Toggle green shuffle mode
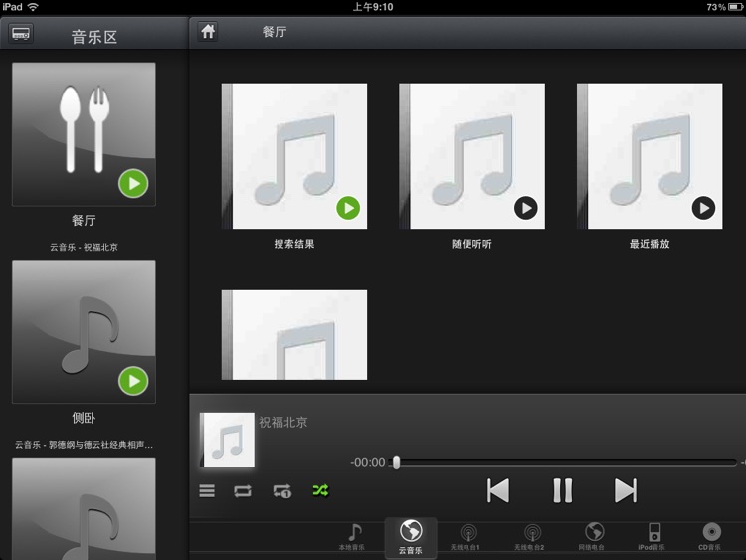 click(320, 490)
